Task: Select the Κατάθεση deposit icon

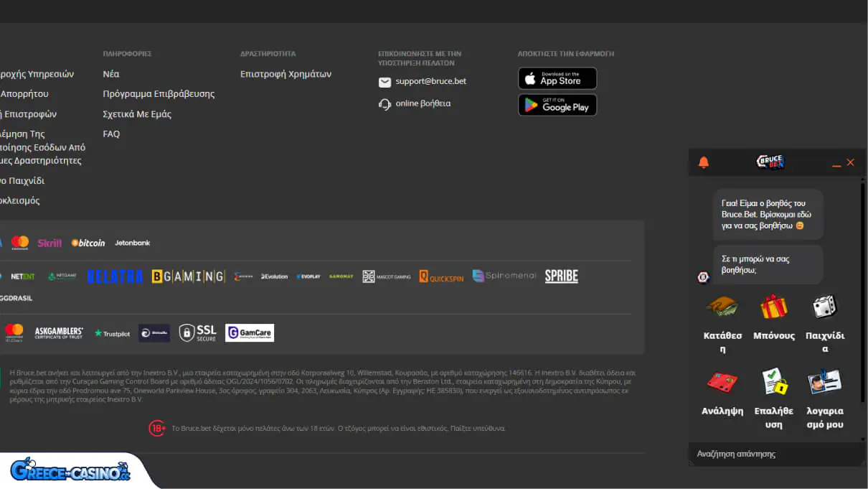Action: 722,307
